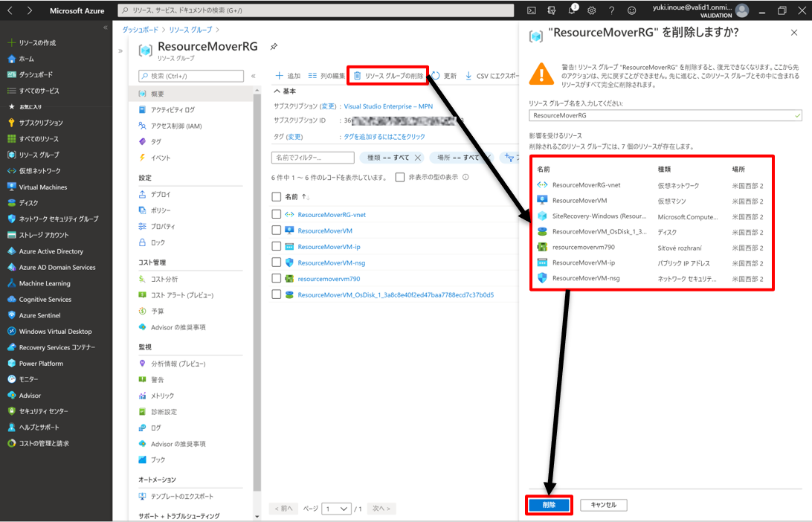812x522 pixels.
Task: Click リソース グループの削除 in toolbar
Action: (x=388, y=76)
